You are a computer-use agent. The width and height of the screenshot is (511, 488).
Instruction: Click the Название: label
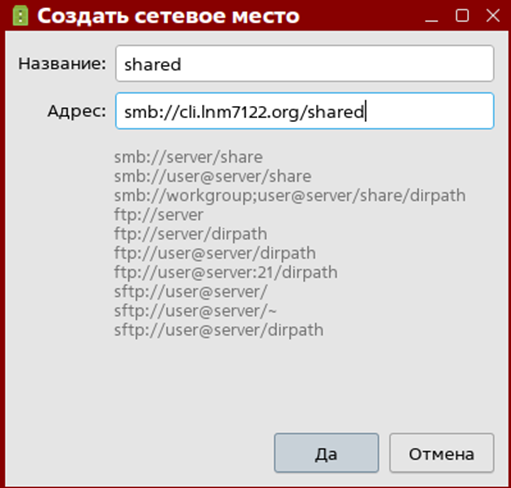tap(62, 63)
